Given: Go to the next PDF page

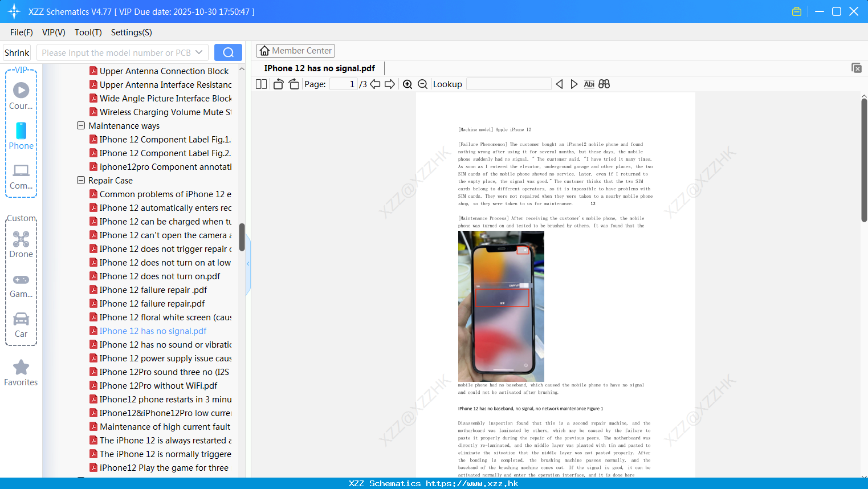Looking at the screenshot, I should click(x=390, y=84).
